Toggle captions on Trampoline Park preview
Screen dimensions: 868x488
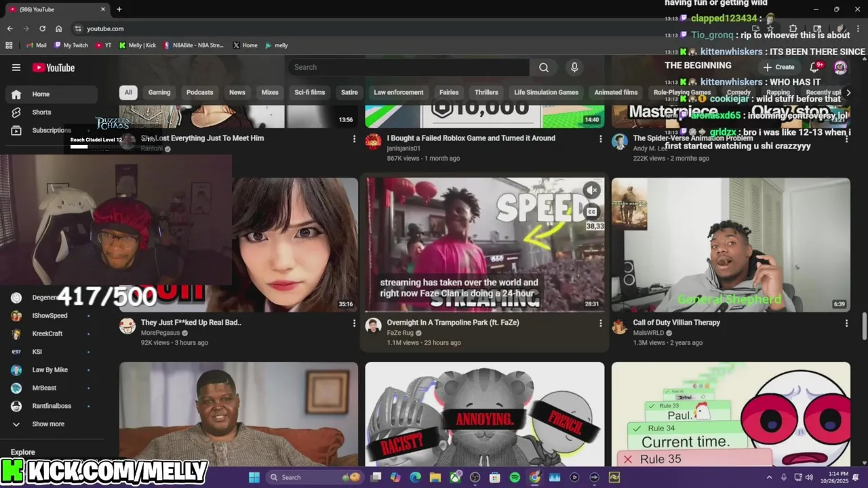592,211
